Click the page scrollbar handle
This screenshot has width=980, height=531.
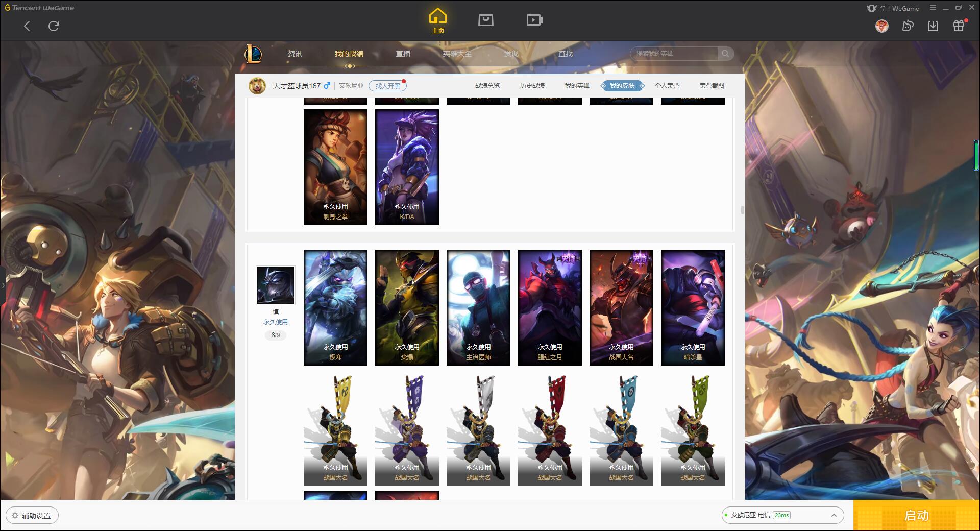[x=742, y=210]
